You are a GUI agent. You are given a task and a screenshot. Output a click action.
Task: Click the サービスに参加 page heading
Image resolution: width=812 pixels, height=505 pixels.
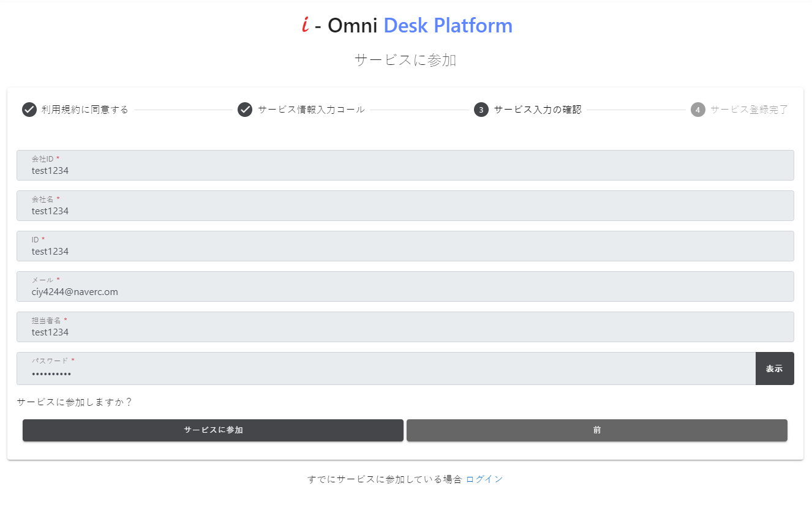click(405, 60)
